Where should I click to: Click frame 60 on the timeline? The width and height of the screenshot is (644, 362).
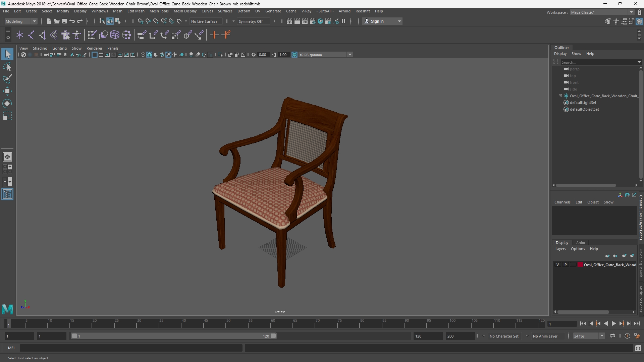click(x=273, y=323)
